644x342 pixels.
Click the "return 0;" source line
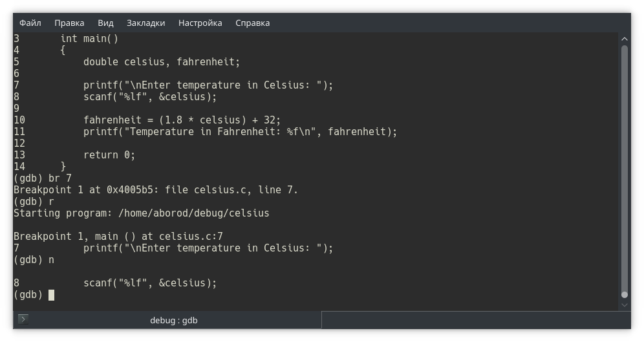(109, 155)
